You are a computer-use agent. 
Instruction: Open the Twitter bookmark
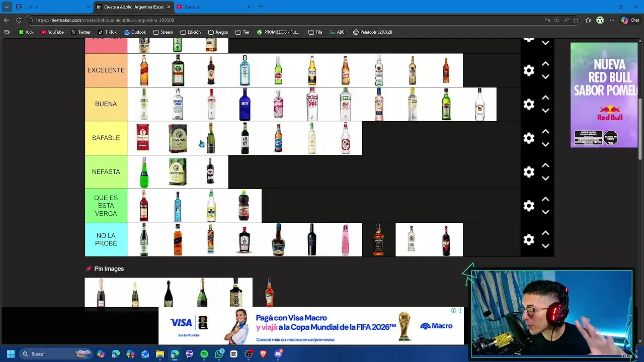point(80,32)
